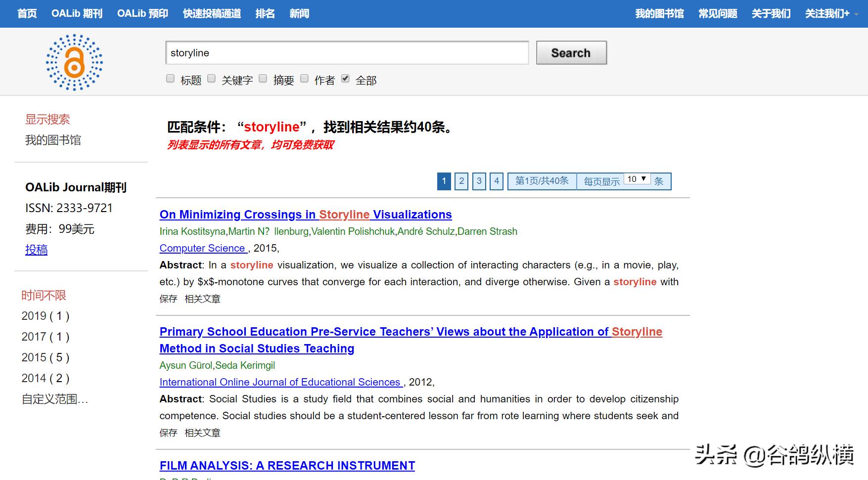Go to 快速投稿通道 in top navigation
This screenshot has width=868, height=480.
coord(212,13)
